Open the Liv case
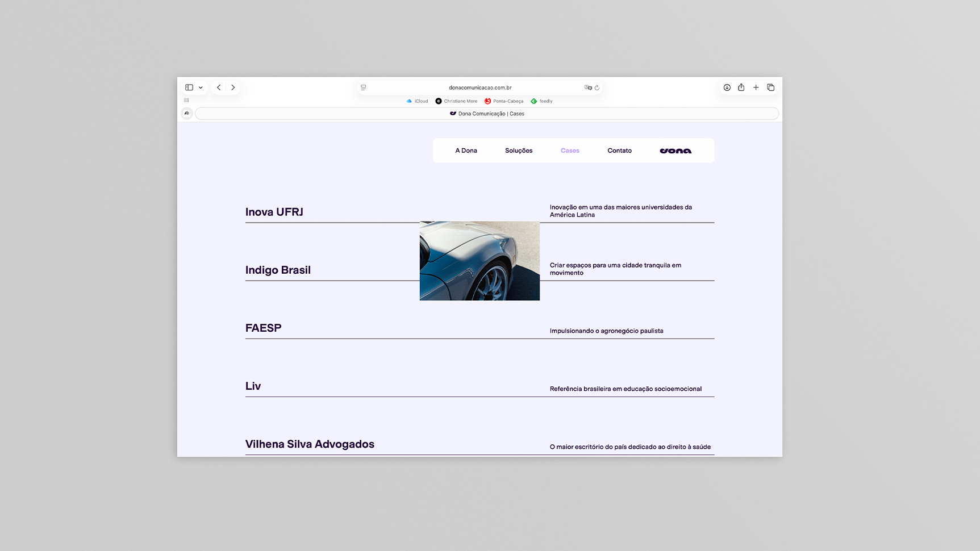This screenshot has height=551, width=980. (x=253, y=386)
